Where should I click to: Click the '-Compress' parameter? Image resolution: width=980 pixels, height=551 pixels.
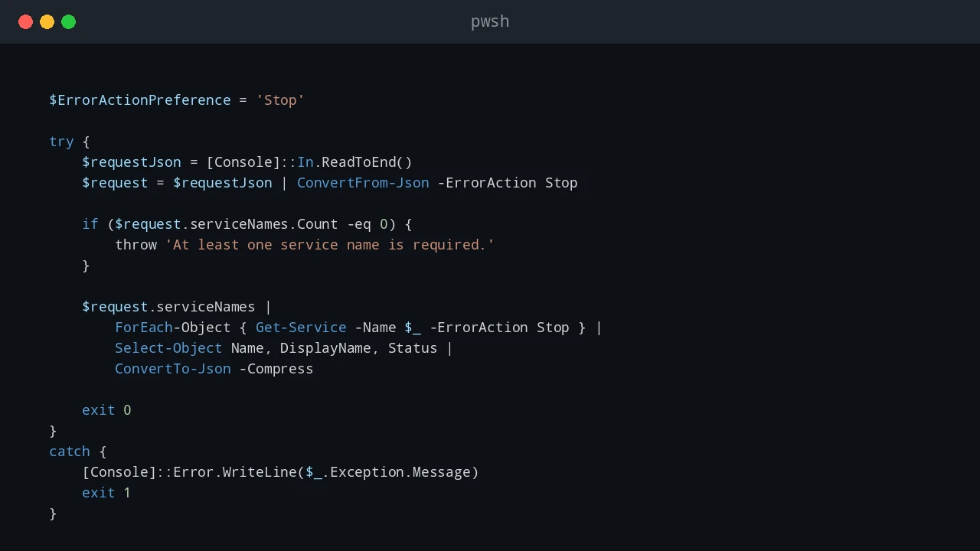point(276,369)
